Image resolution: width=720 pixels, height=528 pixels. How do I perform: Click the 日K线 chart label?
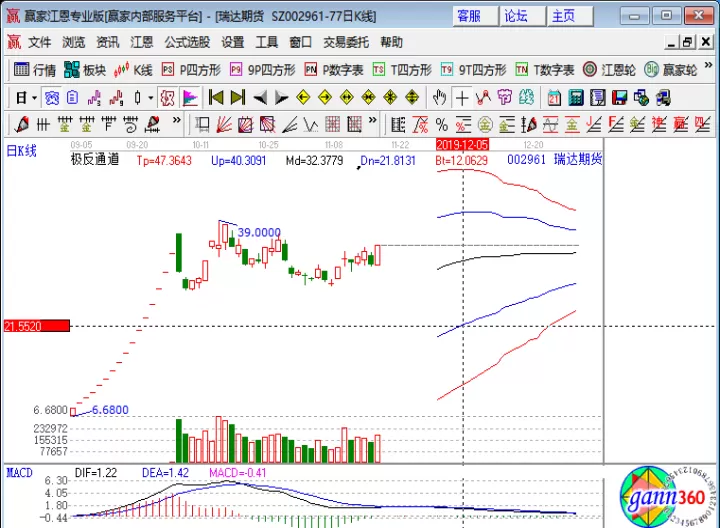pos(21,151)
